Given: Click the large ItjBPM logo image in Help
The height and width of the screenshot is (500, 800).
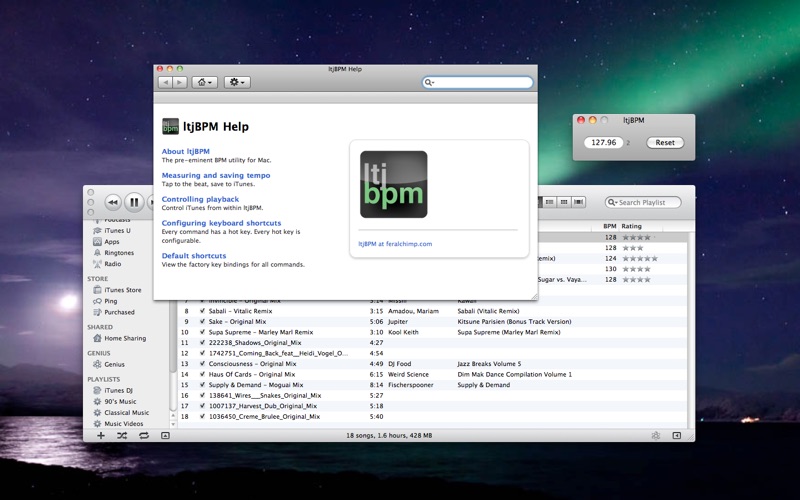Looking at the screenshot, I should pyautogui.click(x=393, y=184).
